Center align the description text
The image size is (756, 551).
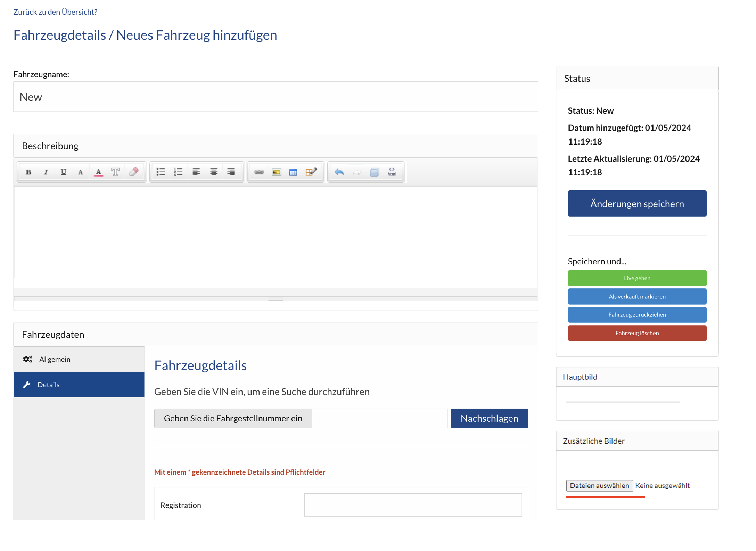point(214,172)
